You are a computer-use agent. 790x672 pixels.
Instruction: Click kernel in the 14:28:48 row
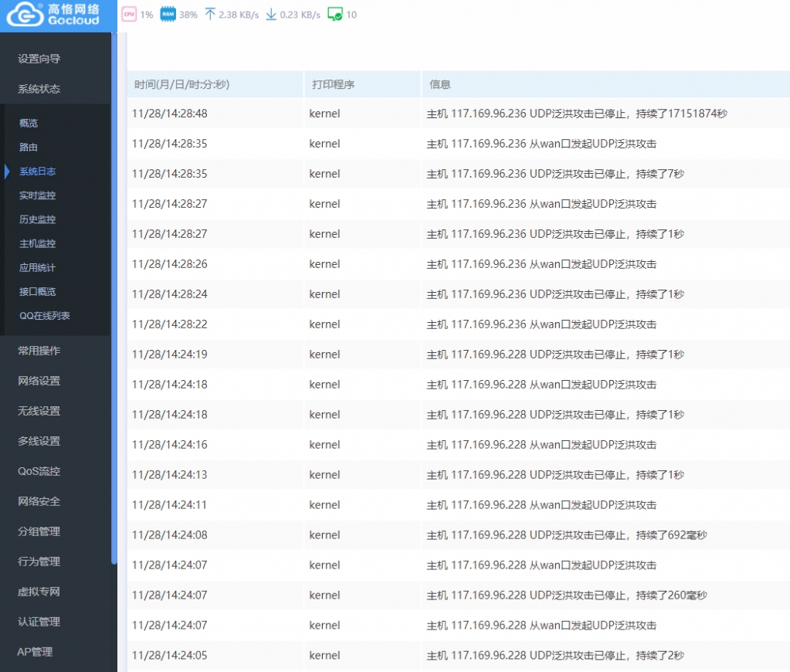pos(324,114)
